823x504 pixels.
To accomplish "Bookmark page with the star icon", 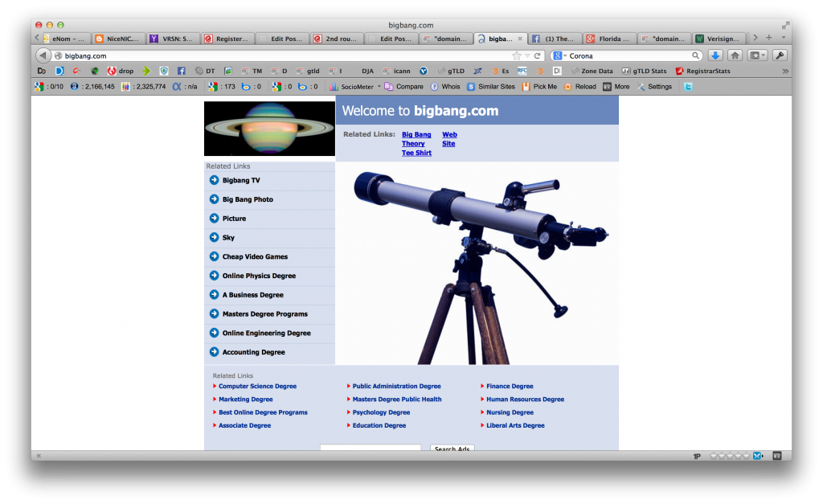I will click(517, 55).
